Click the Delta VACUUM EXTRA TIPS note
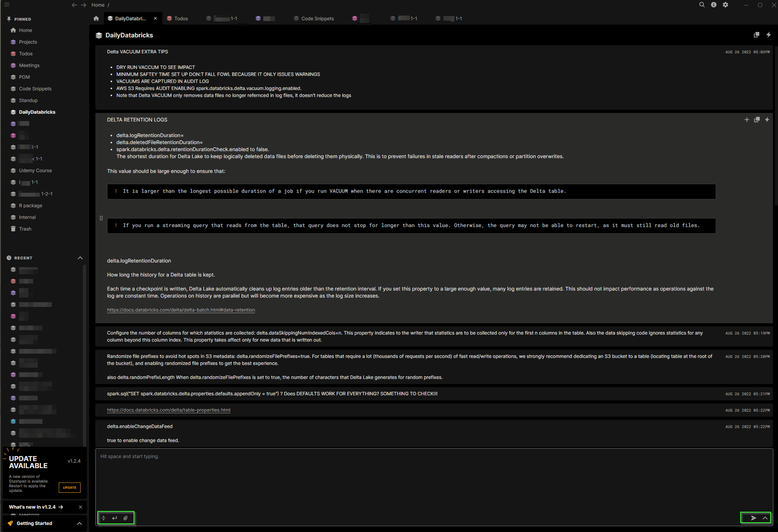 coord(434,77)
